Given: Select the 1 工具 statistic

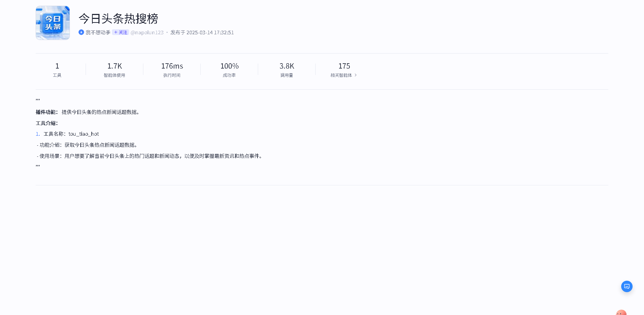Looking at the screenshot, I should [x=57, y=70].
